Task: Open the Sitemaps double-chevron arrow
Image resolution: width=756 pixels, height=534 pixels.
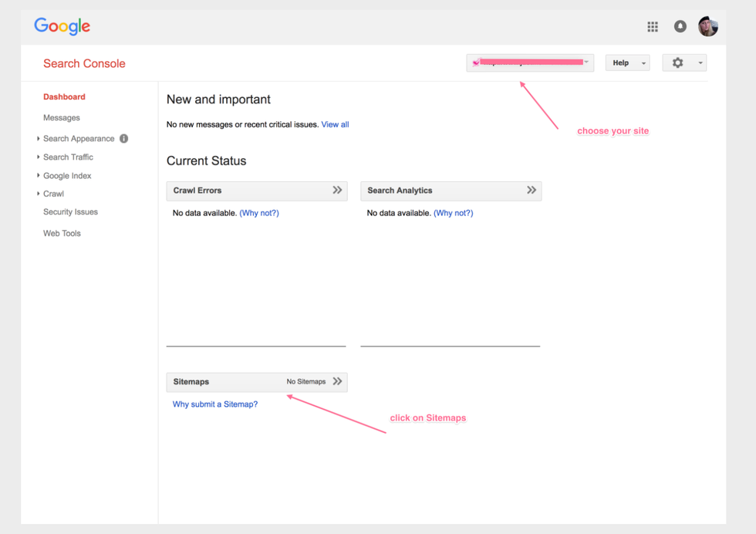Action: click(337, 381)
